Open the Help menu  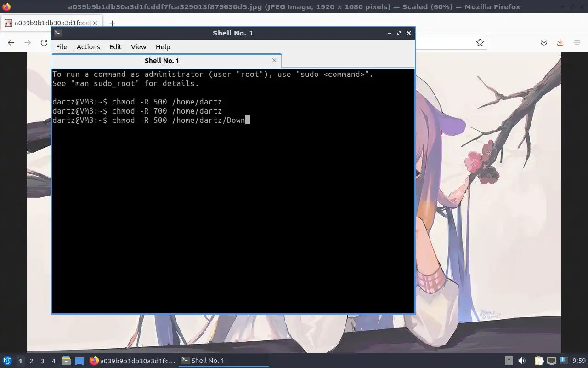[163, 47]
